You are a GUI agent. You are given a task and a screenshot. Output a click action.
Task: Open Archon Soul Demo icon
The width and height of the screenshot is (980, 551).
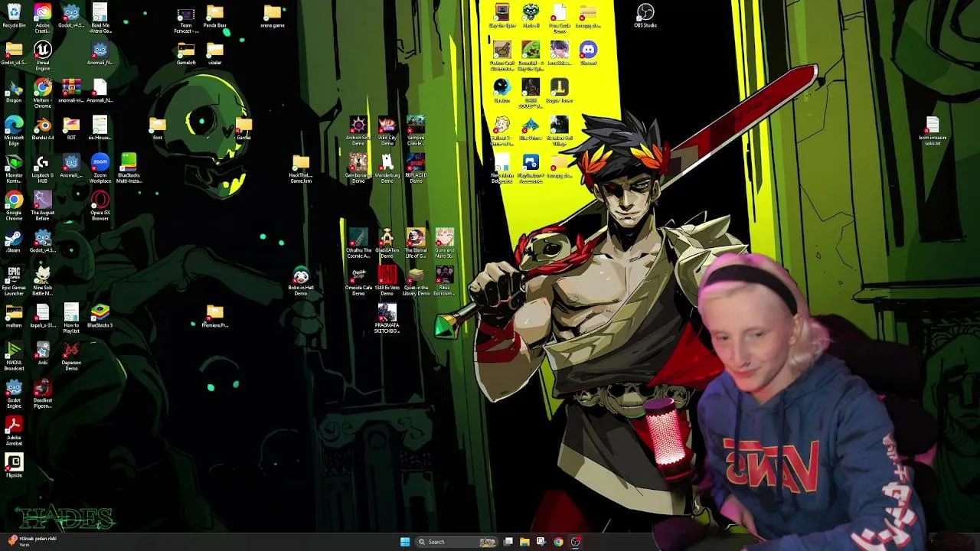coord(358,130)
